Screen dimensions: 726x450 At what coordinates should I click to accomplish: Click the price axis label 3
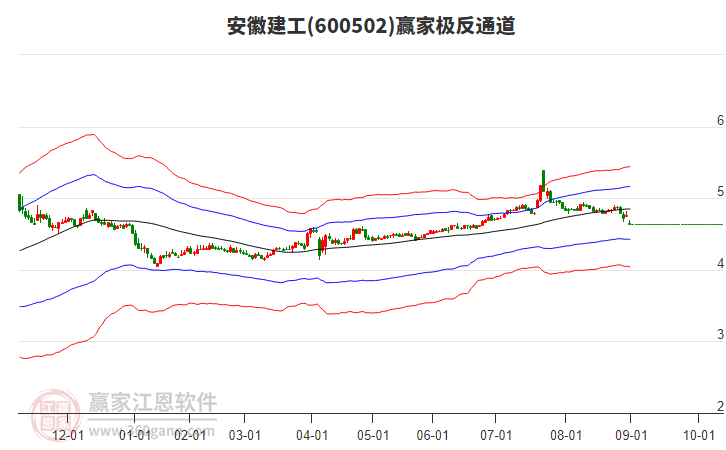720,334
